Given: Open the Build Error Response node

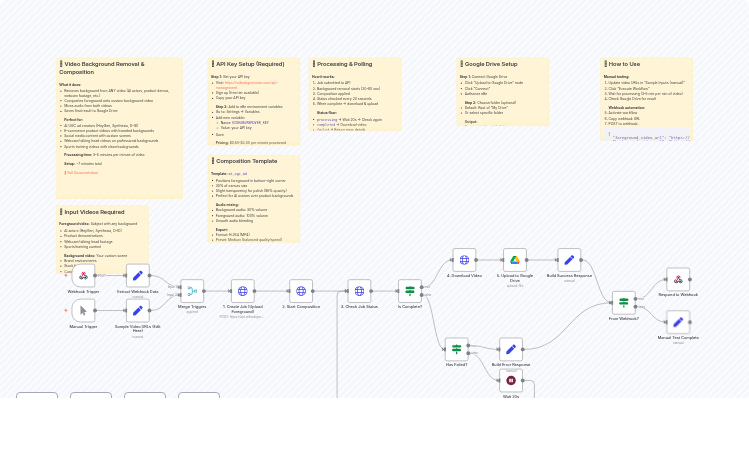Looking at the screenshot, I should (x=511, y=349).
